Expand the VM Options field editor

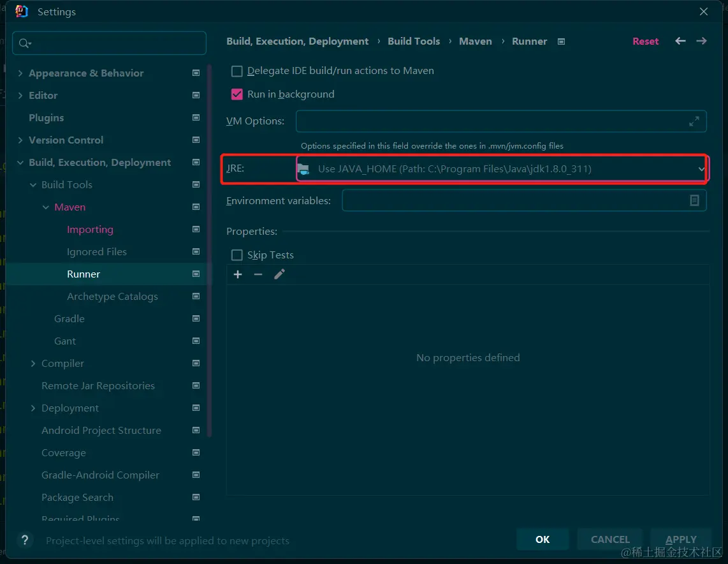[x=694, y=121]
